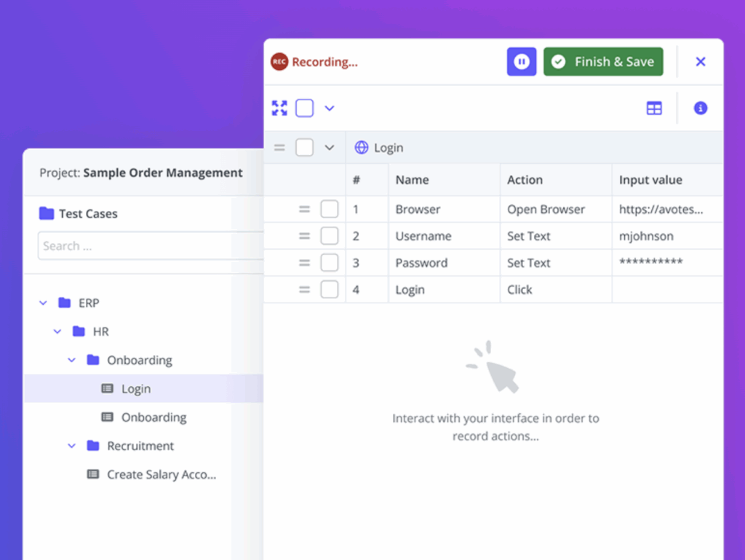Click the Test Cases folder icon
The width and height of the screenshot is (745, 560).
click(x=47, y=213)
